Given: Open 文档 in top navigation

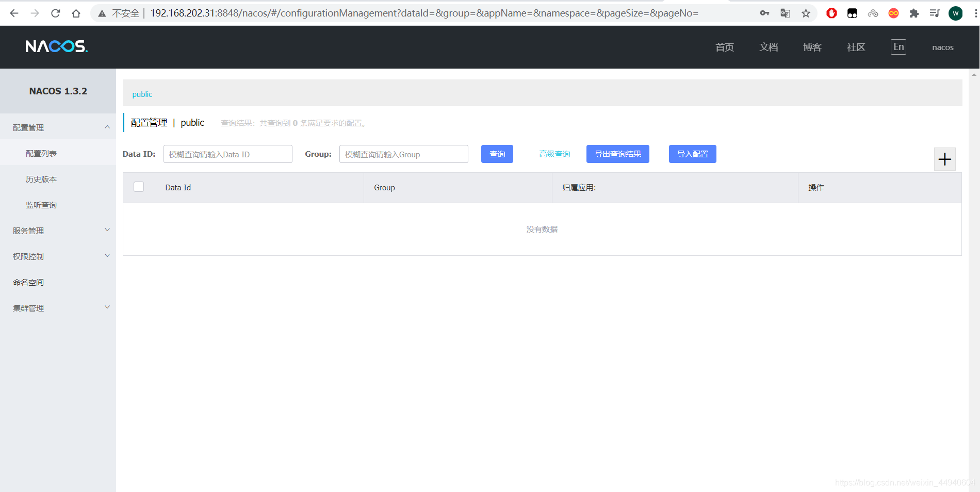Looking at the screenshot, I should (x=768, y=47).
